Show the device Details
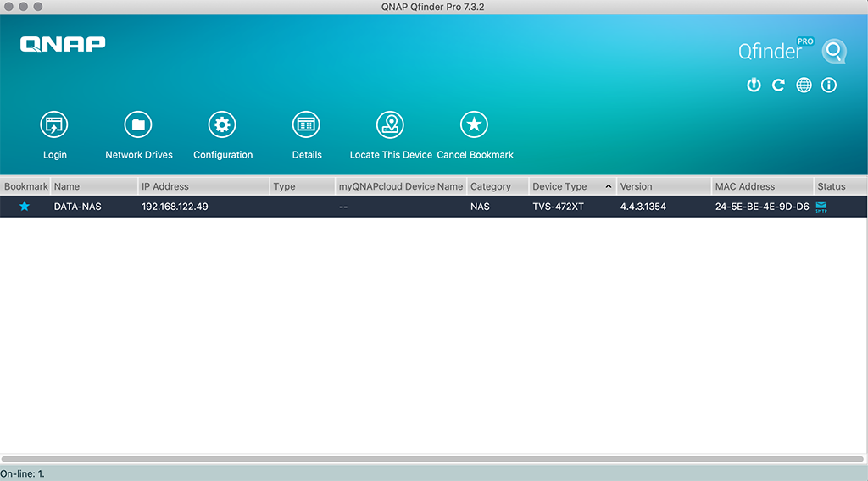 tap(306, 124)
